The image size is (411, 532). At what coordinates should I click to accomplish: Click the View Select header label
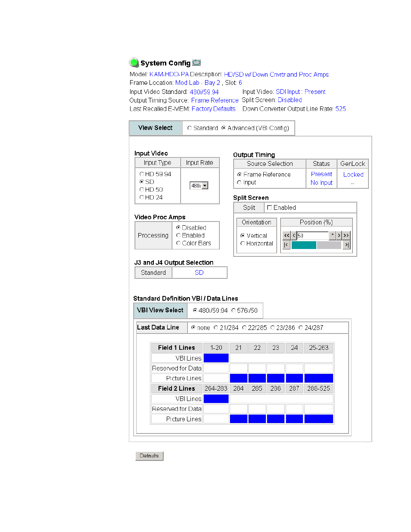click(156, 128)
